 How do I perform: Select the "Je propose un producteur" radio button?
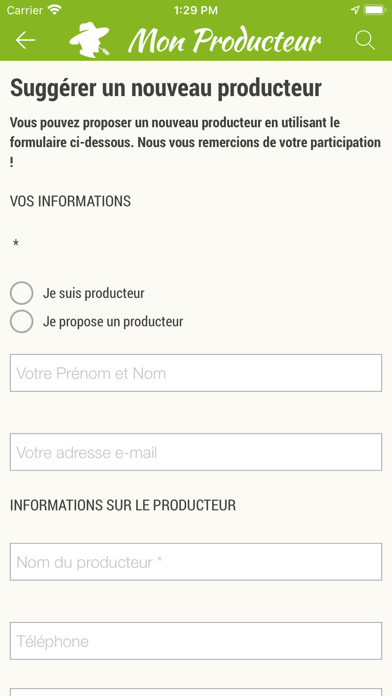click(21, 321)
